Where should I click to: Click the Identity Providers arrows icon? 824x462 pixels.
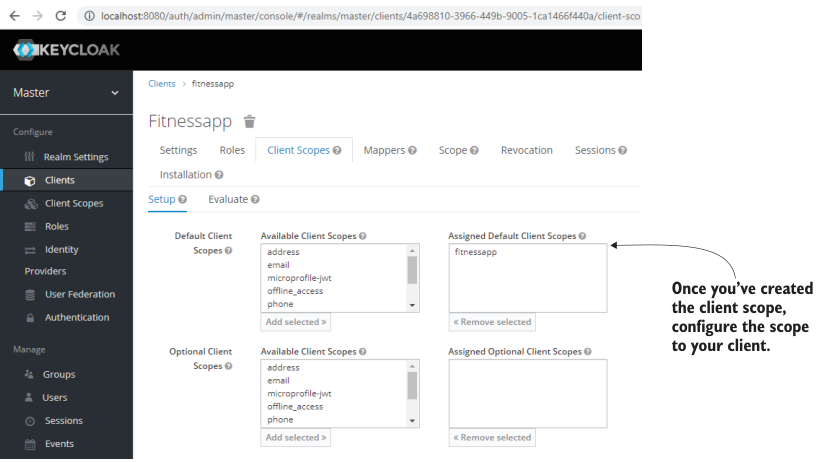pyautogui.click(x=30, y=250)
